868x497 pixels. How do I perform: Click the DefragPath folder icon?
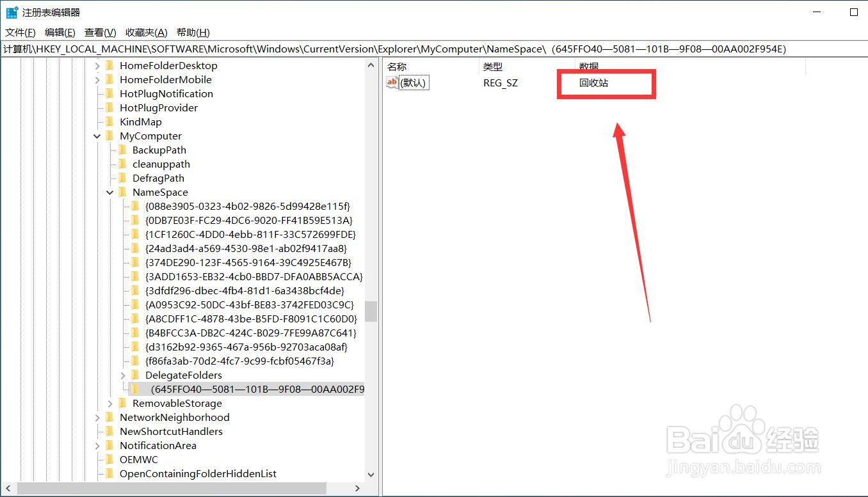click(122, 178)
